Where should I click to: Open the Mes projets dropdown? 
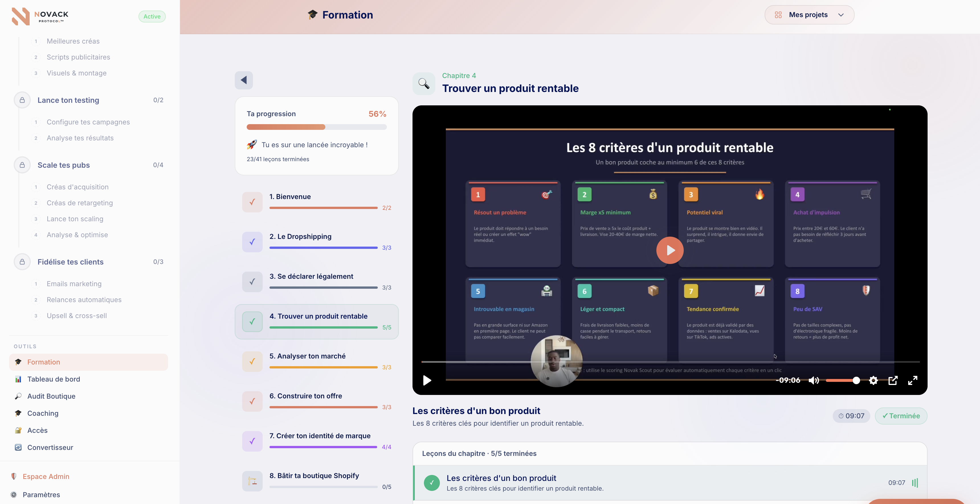pos(809,15)
